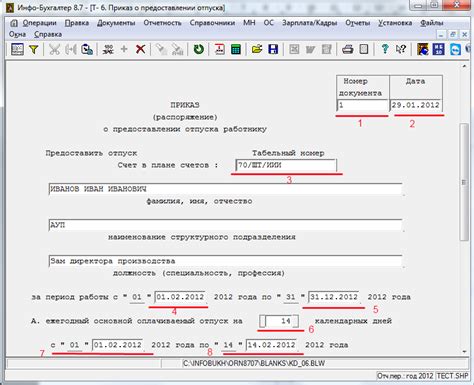Viewport: 474px width, 385px height.
Task: Click the document icon left of Операции
Action: click(x=14, y=23)
